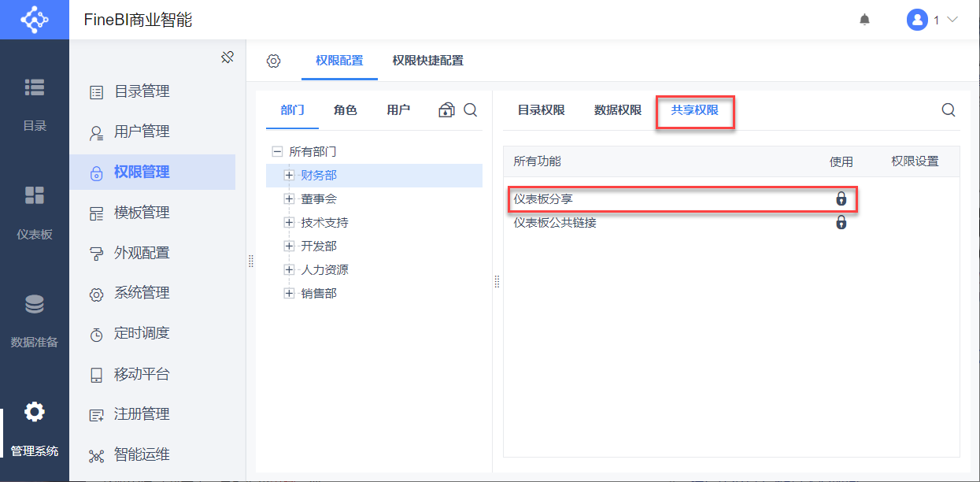
Task: Switch to the 数据权限 tab
Action: click(618, 110)
